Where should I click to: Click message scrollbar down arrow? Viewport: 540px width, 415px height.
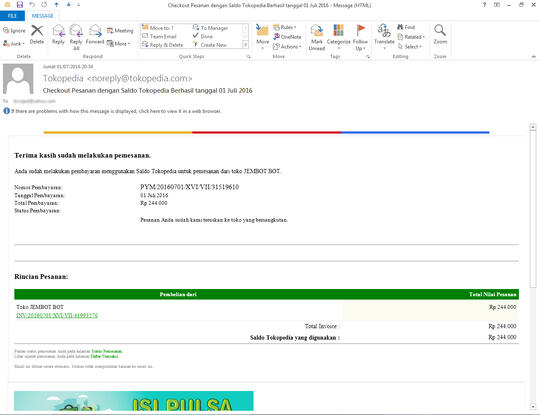533,407
